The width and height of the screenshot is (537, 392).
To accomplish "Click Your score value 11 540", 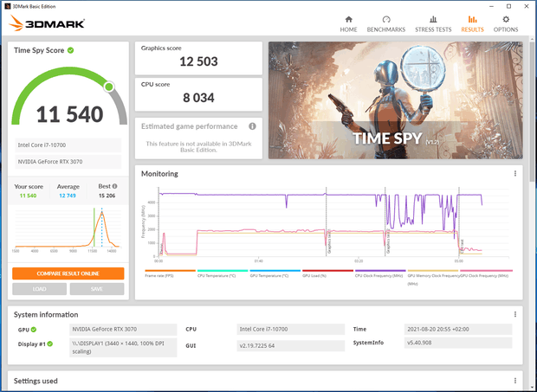I will pos(28,196).
